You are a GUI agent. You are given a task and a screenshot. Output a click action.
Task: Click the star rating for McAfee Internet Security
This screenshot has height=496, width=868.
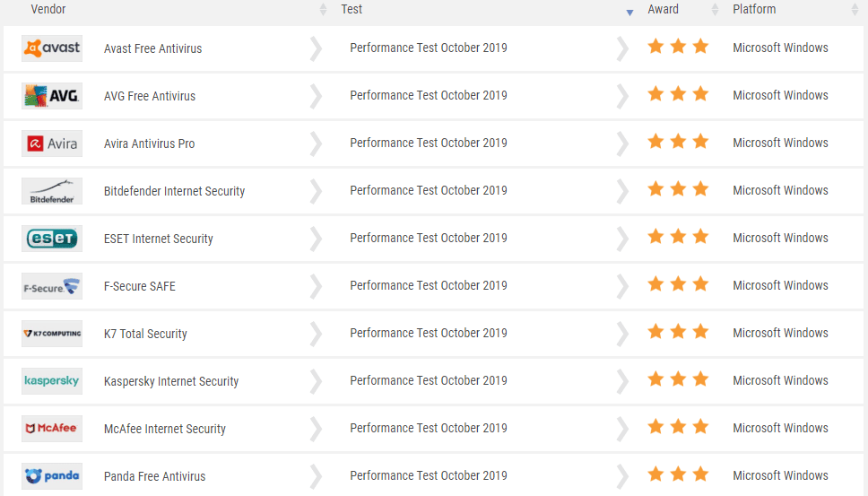coord(678,427)
